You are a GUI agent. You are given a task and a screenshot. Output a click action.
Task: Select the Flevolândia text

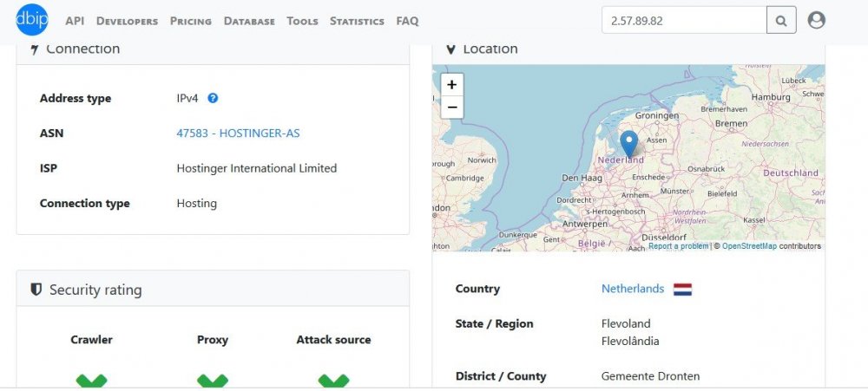630,342
